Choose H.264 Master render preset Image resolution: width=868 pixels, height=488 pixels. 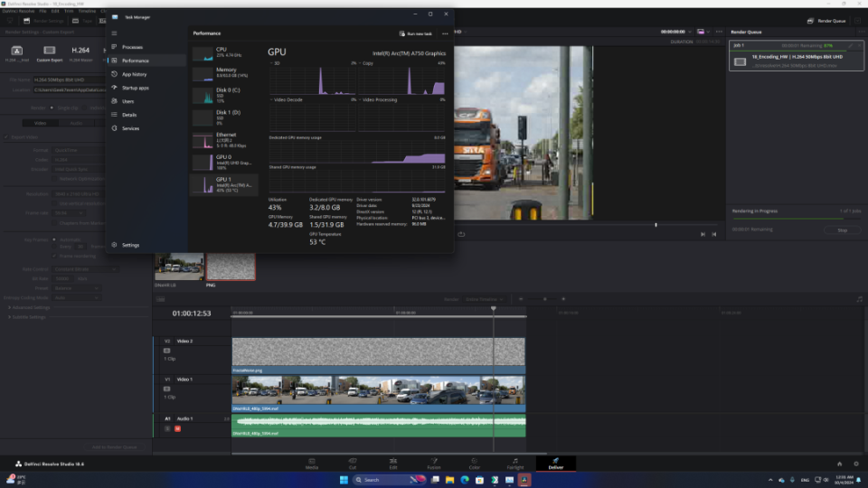80,53
